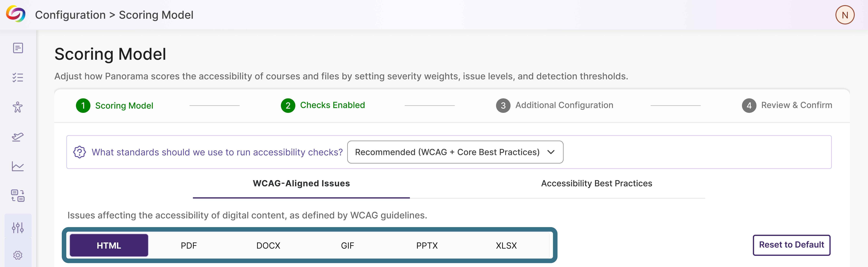The width and height of the screenshot is (868, 267).
Task: Select the WCAG-Aligned Issues tab
Action: 301,183
